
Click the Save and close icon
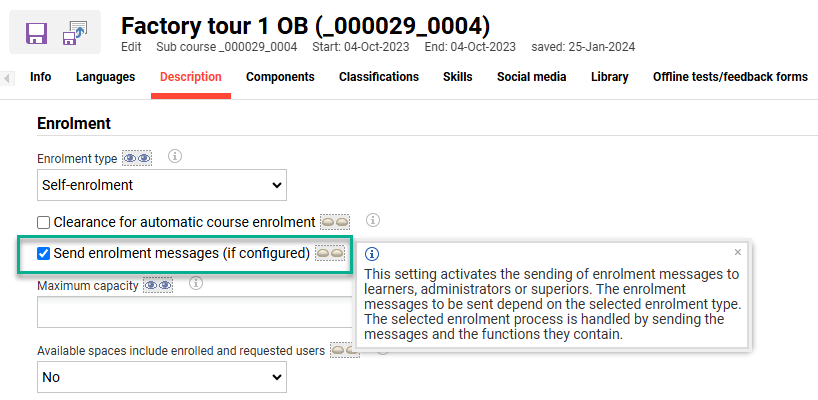(x=75, y=33)
